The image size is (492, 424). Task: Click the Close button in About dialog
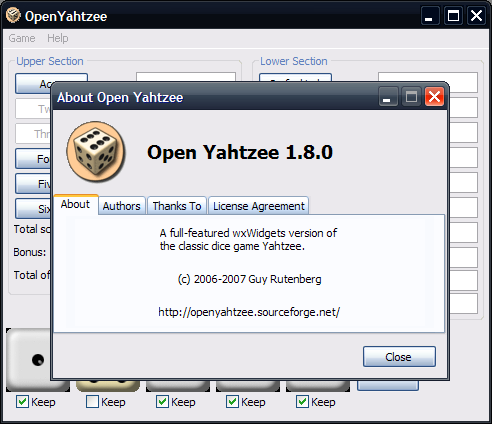(399, 357)
